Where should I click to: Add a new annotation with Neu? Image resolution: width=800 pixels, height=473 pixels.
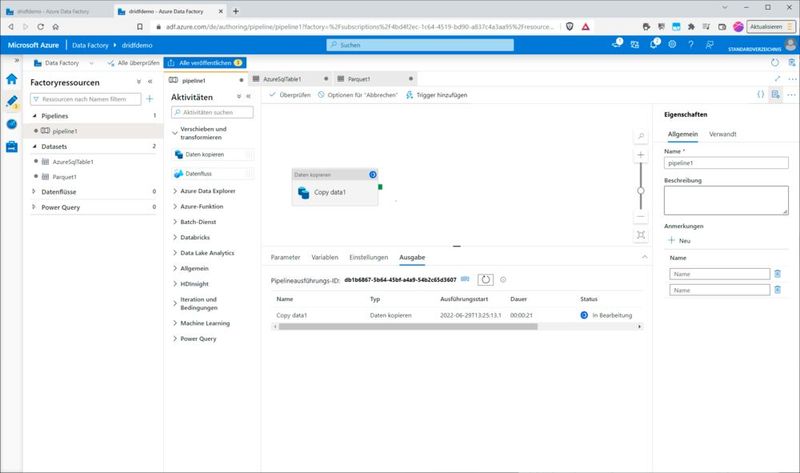coord(679,240)
